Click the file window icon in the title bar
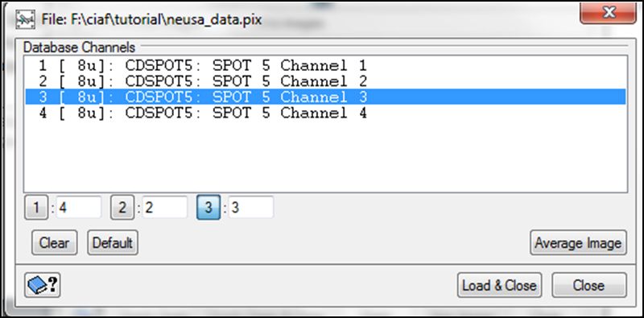Image resolution: width=644 pixels, height=318 pixels. pyautogui.click(x=26, y=19)
